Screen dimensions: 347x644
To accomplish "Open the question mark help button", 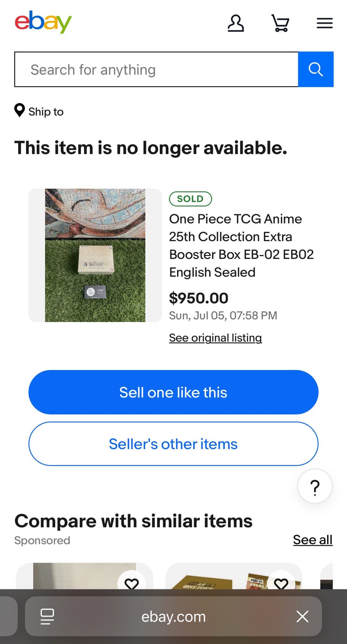I will (315, 486).
